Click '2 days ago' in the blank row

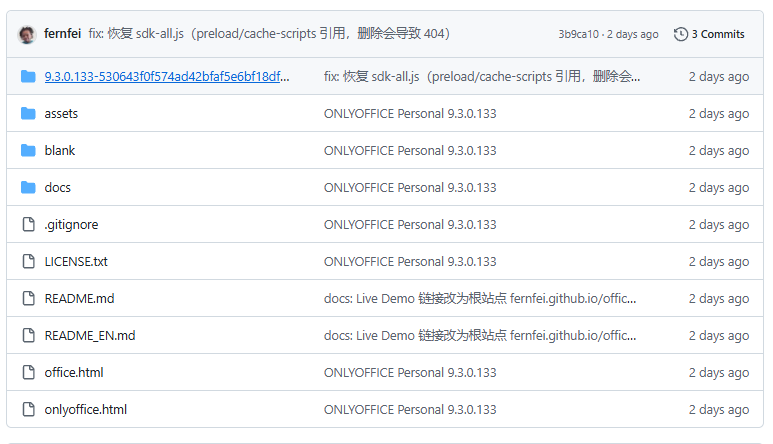pyautogui.click(x=719, y=150)
